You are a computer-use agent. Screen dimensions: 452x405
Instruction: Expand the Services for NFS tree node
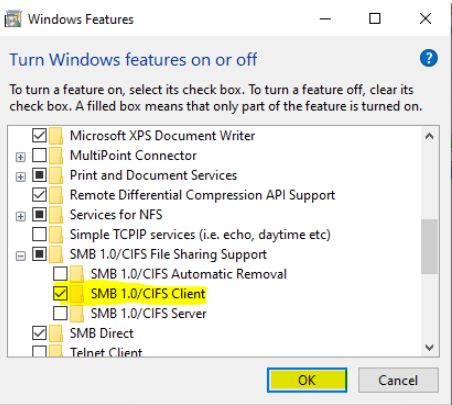pos(21,216)
